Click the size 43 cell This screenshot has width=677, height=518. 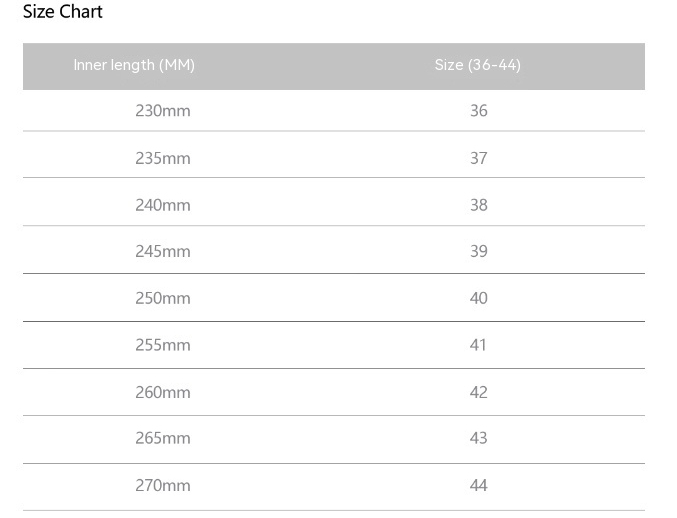pyautogui.click(x=479, y=438)
